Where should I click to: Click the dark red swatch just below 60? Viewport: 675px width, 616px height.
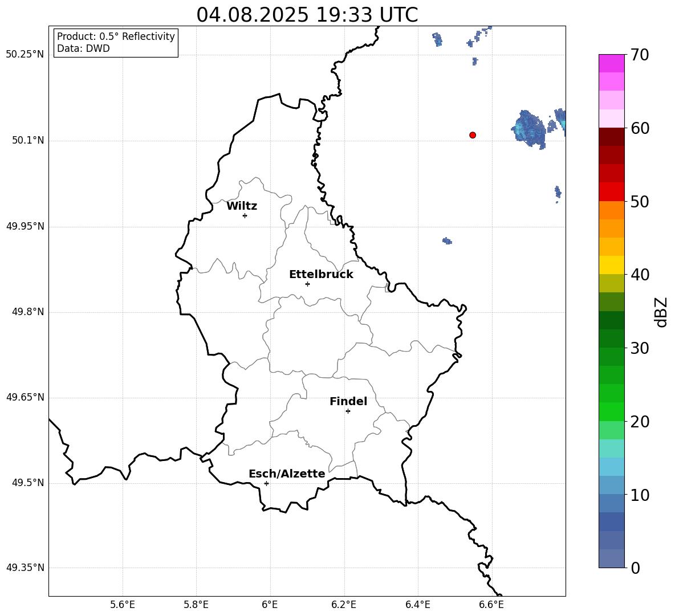pos(611,137)
